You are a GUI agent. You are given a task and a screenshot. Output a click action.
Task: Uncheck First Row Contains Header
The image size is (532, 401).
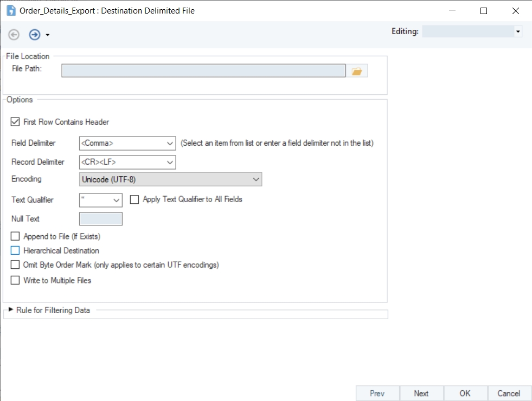[15, 122]
